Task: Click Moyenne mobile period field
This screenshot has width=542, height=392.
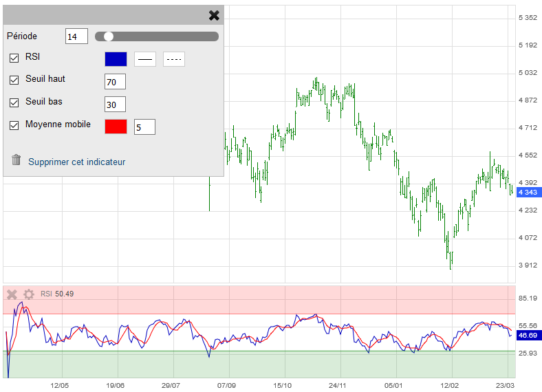Action: (144, 127)
